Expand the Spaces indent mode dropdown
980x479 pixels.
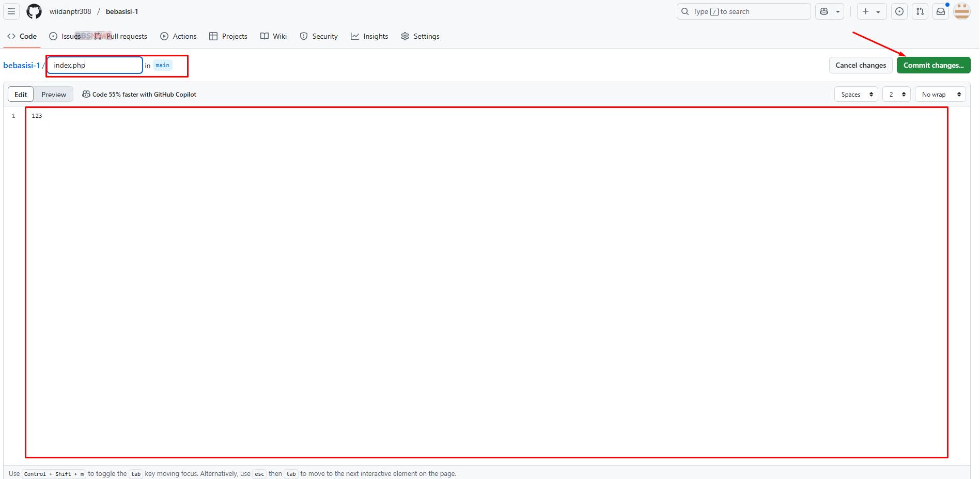pos(856,95)
